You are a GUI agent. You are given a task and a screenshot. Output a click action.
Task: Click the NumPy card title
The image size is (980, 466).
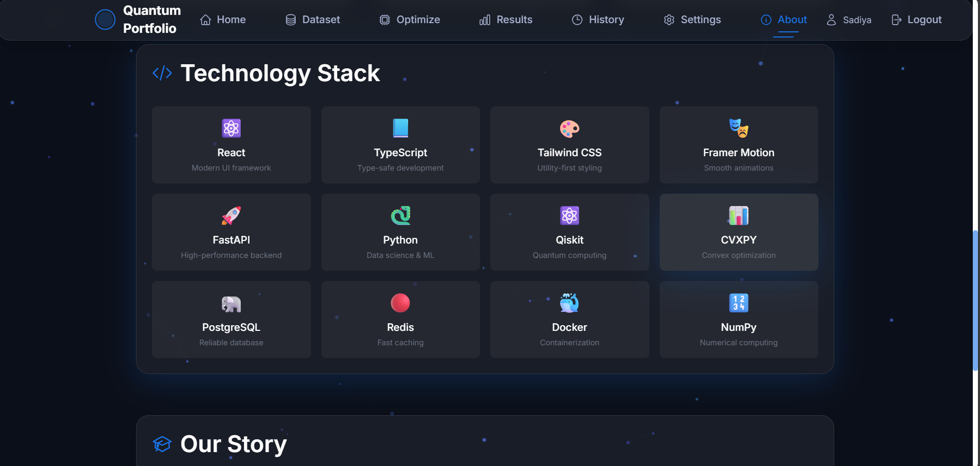[x=739, y=327]
